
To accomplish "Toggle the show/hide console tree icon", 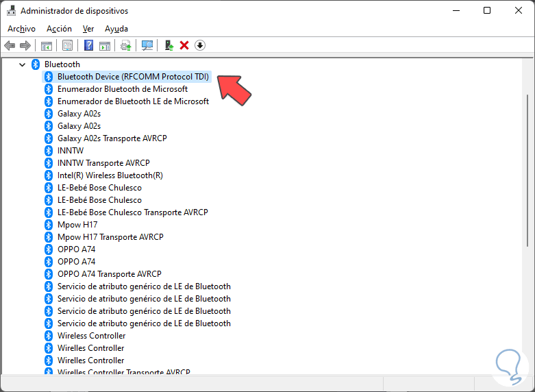I will (x=47, y=45).
